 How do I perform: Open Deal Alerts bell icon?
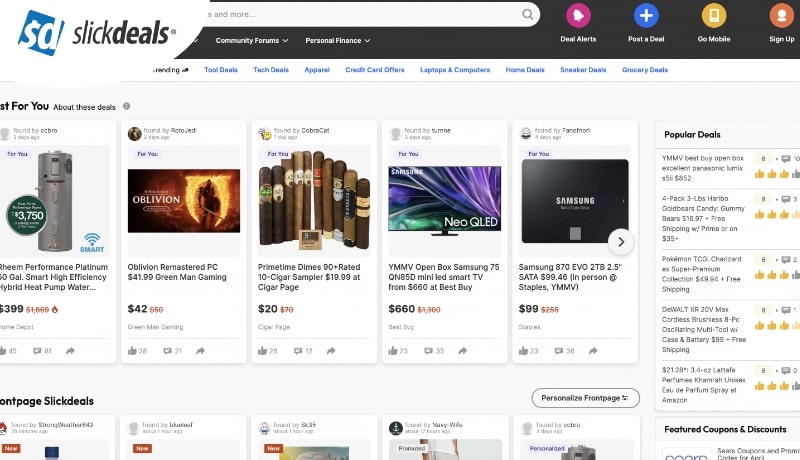coord(578,15)
